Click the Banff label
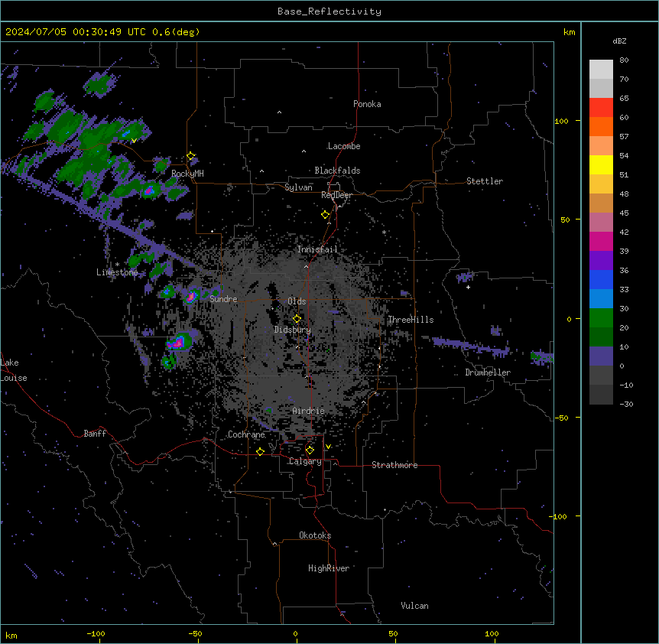This screenshot has height=644, width=659. (x=95, y=434)
